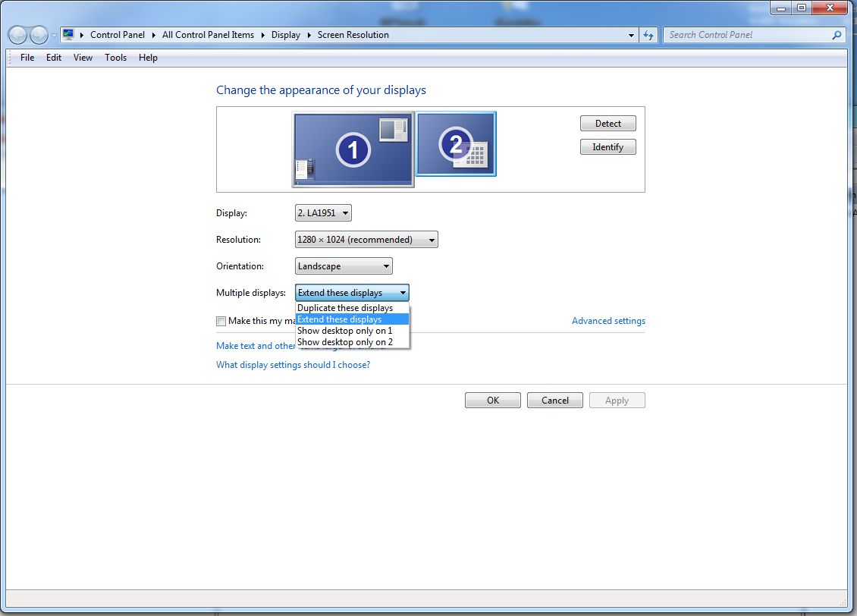Screen dimensions: 857x616
Task: Choose Extend these displays in list
Action: tap(352, 319)
